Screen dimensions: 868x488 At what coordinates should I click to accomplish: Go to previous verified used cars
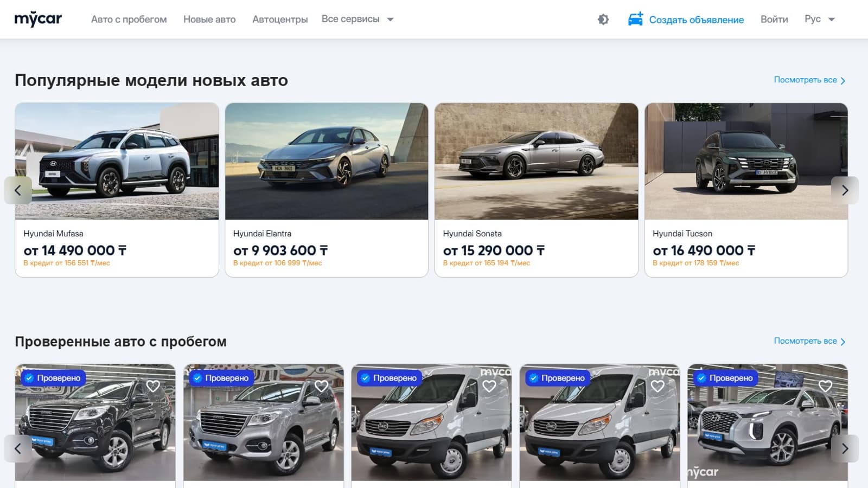coord(18,448)
